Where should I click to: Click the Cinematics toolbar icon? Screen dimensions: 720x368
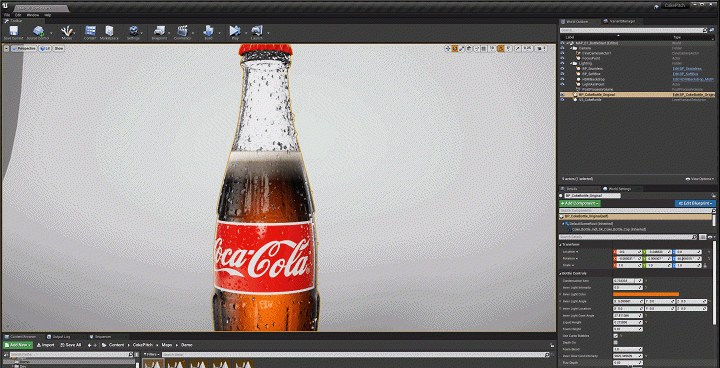(182, 33)
